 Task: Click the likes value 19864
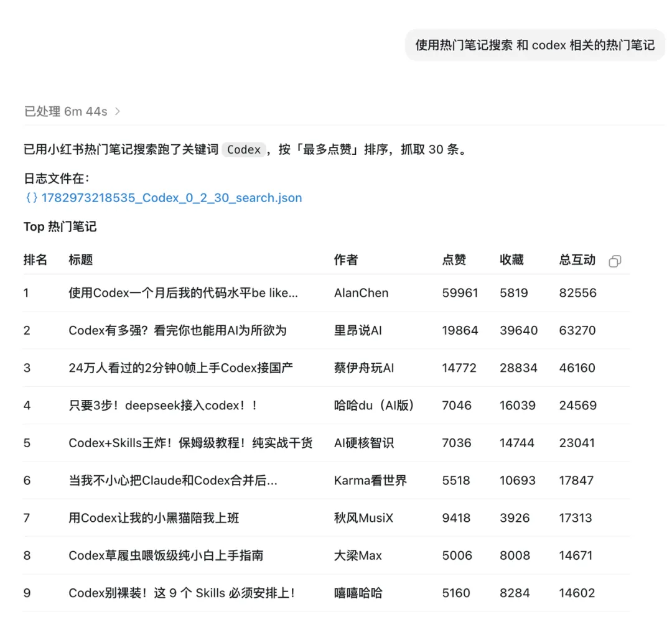coord(460,330)
